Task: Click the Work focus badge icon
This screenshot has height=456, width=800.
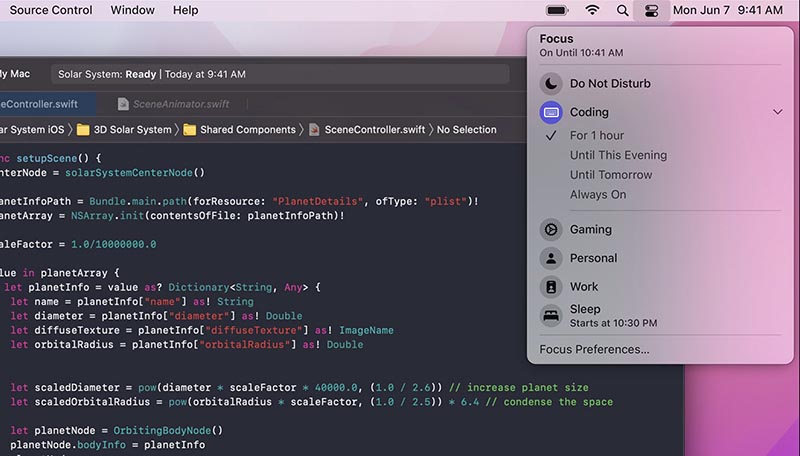Action: coord(551,287)
